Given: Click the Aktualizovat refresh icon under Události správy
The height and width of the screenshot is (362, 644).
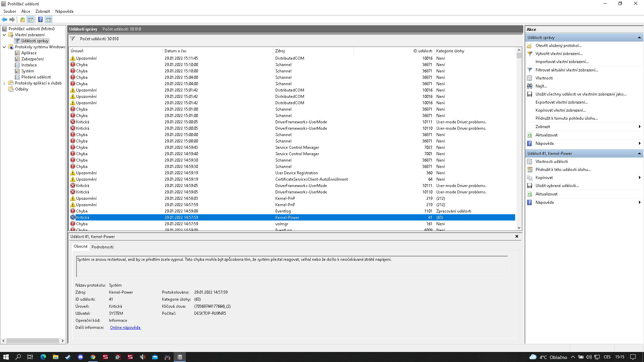Looking at the screenshot, I should coord(530,135).
